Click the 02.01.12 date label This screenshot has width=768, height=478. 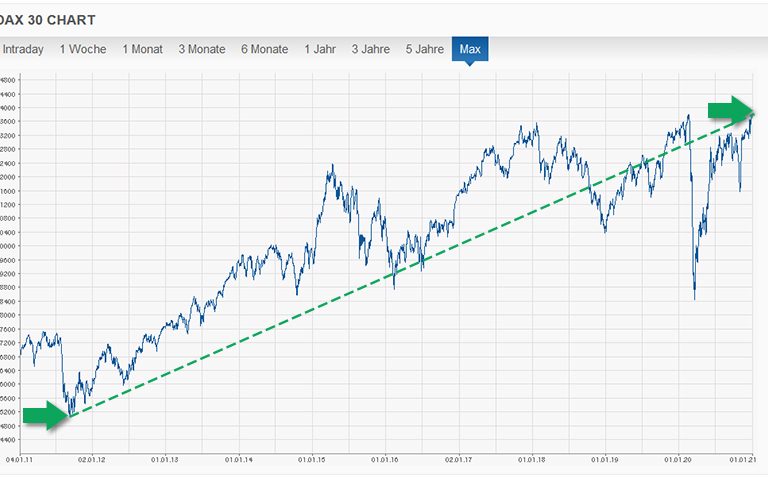click(x=93, y=460)
